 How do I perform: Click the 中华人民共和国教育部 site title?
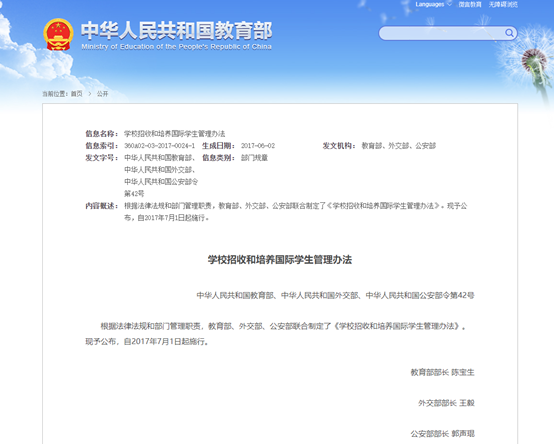[x=177, y=30]
